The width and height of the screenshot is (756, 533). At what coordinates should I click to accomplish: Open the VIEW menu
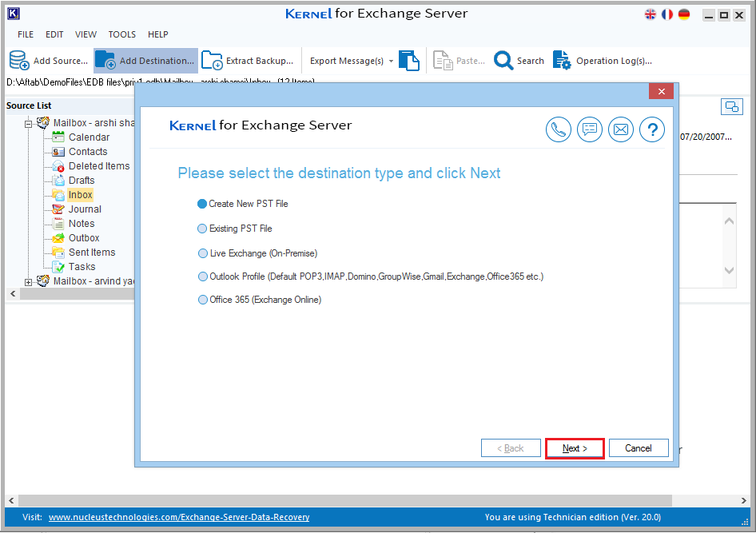click(x=86, y=34)
